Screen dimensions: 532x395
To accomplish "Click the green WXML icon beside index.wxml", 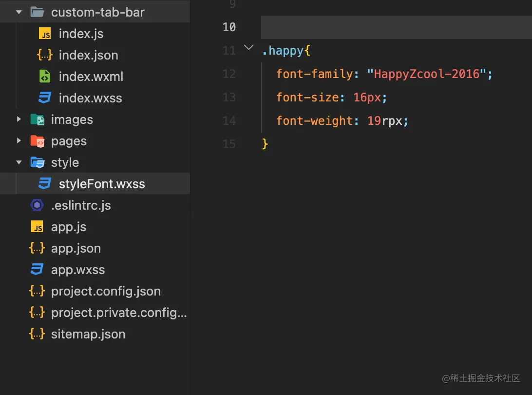I will click(x=45, y=77).
